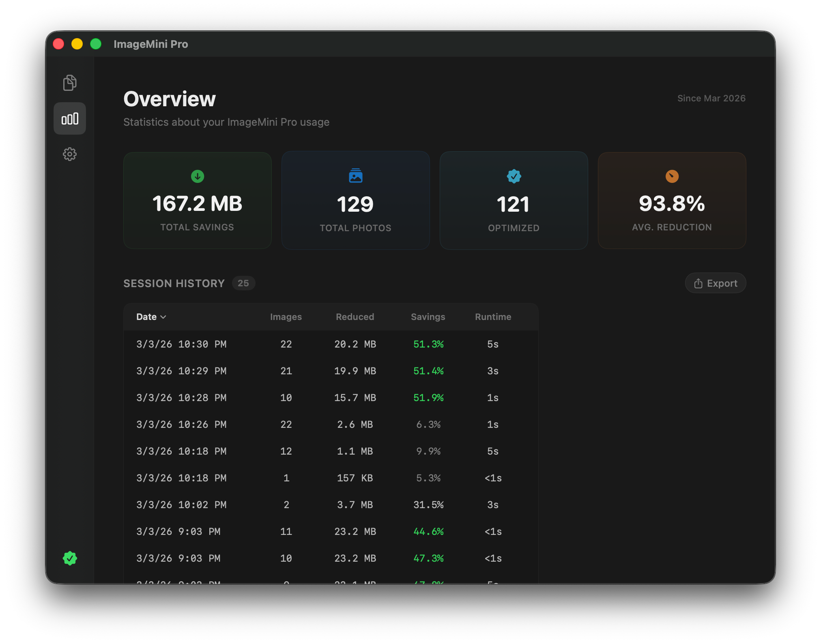Select the session from 3/3/26 10:30 PM
The image size is (821, 644).
point(181,344)
